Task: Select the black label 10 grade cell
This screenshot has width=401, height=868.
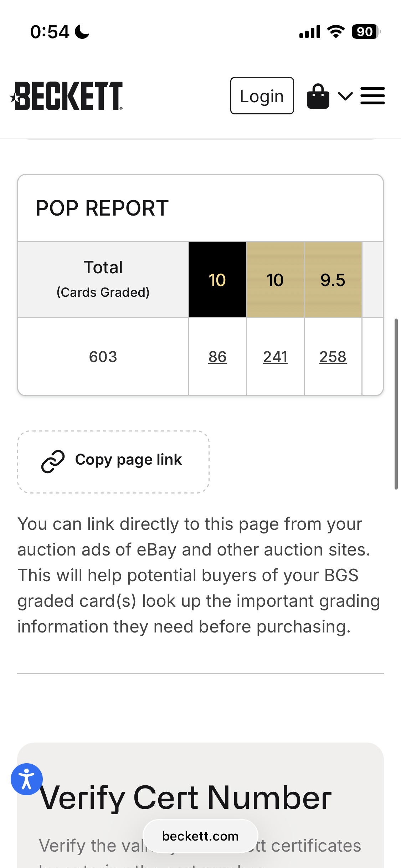Action: (217, 280)
